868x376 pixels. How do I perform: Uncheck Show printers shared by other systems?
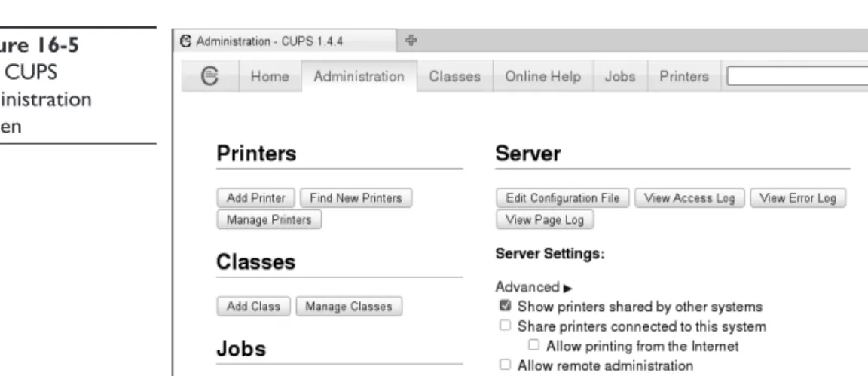pos(505,306)
